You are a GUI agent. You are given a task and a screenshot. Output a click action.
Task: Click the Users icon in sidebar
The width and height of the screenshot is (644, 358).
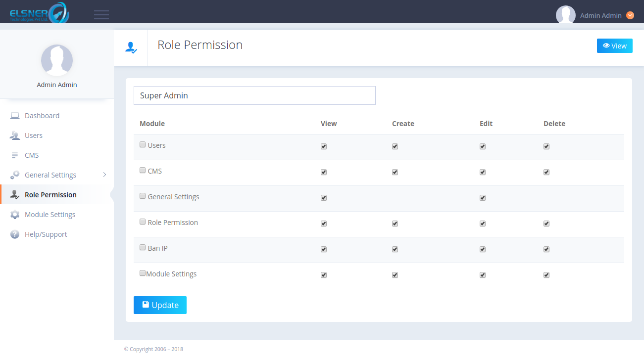pos(15,135)
